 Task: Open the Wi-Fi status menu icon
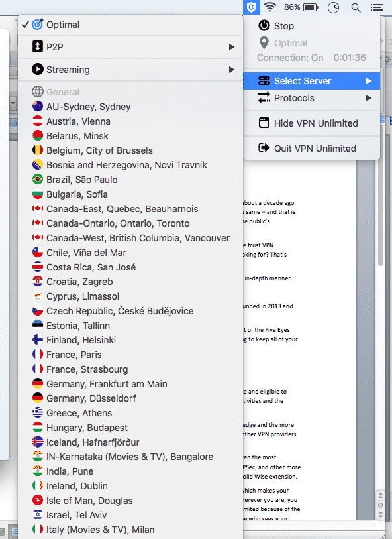point(269,7)
